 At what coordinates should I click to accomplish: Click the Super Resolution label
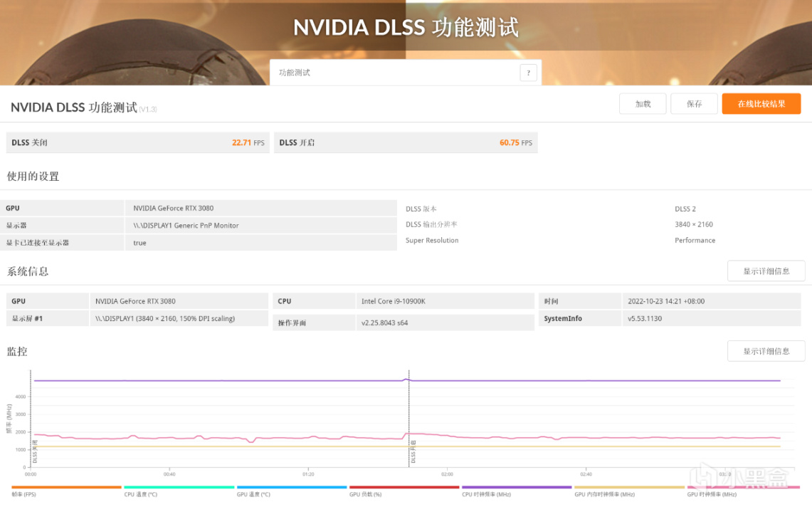coord(432,240)
